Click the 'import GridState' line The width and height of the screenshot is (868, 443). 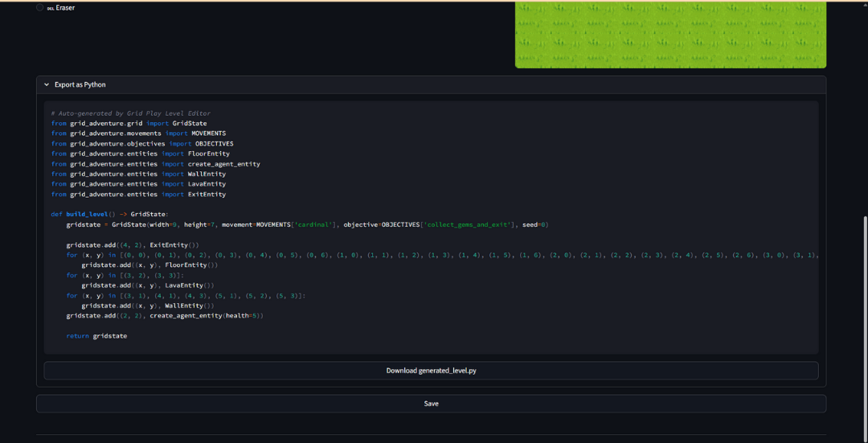click(x=129, y=124)
